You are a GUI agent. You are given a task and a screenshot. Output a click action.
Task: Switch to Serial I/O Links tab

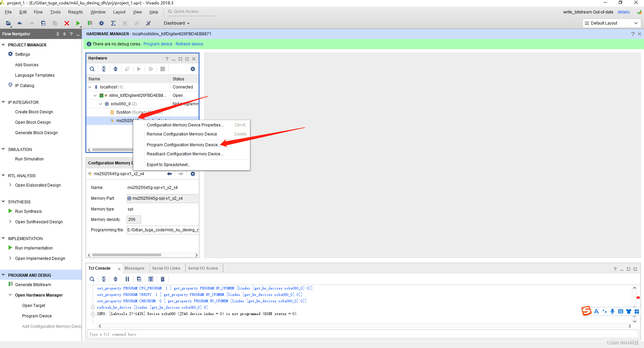[166, 268]
